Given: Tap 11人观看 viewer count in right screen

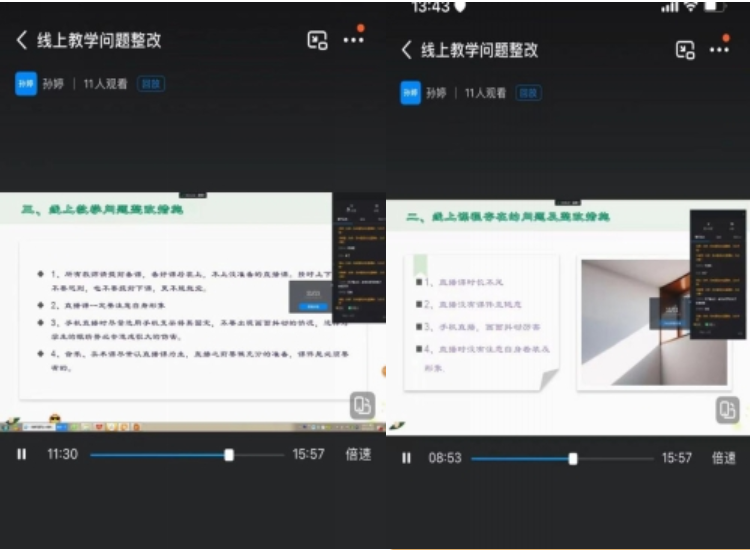Looking at the screenshot, I should click(x=485, y=93).
